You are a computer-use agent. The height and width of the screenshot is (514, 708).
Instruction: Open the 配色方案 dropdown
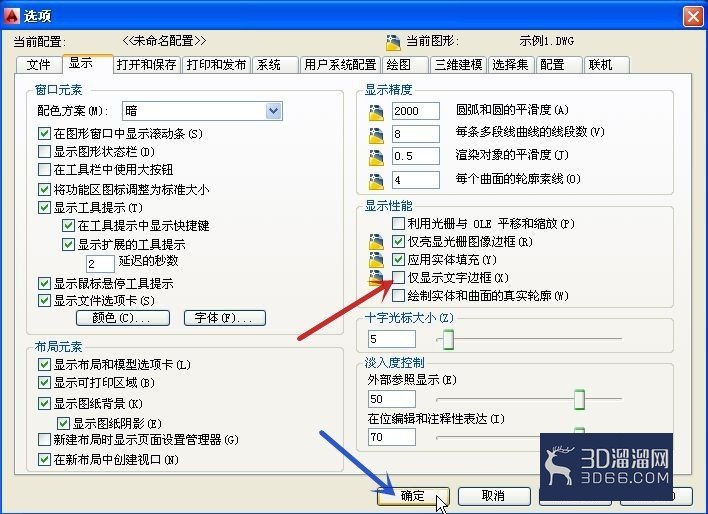tap(202, 111)
